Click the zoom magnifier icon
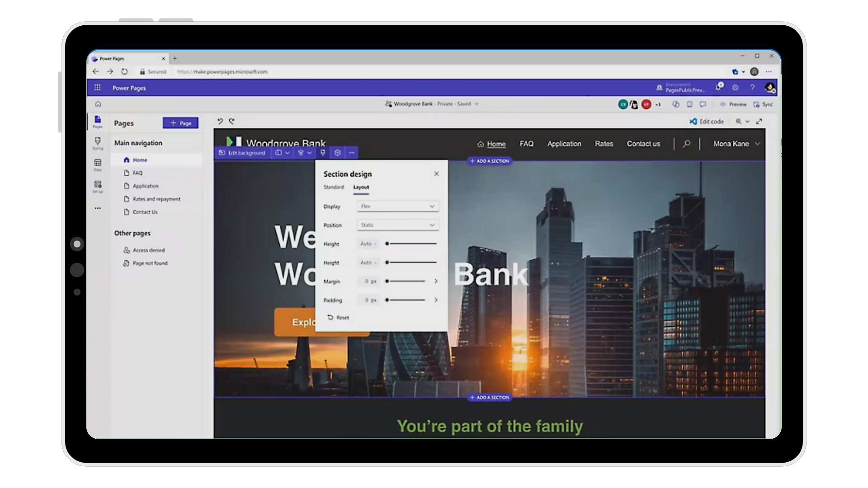The image size is (868, 488). coord(739,121)
